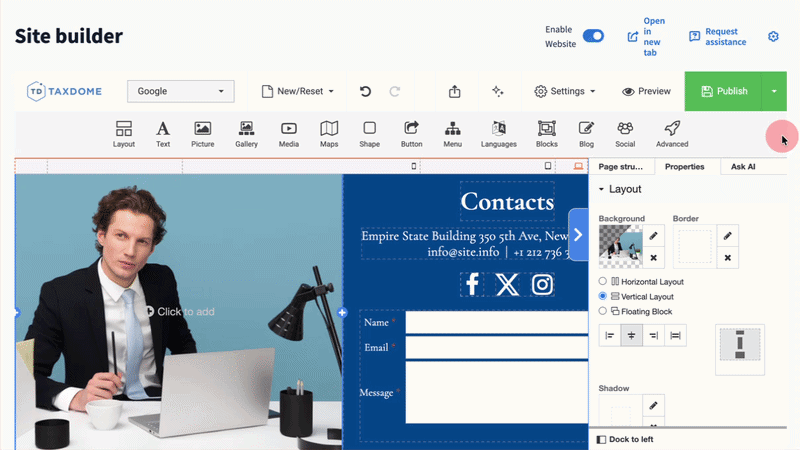Open the Page structure tab

pos(621,167)
